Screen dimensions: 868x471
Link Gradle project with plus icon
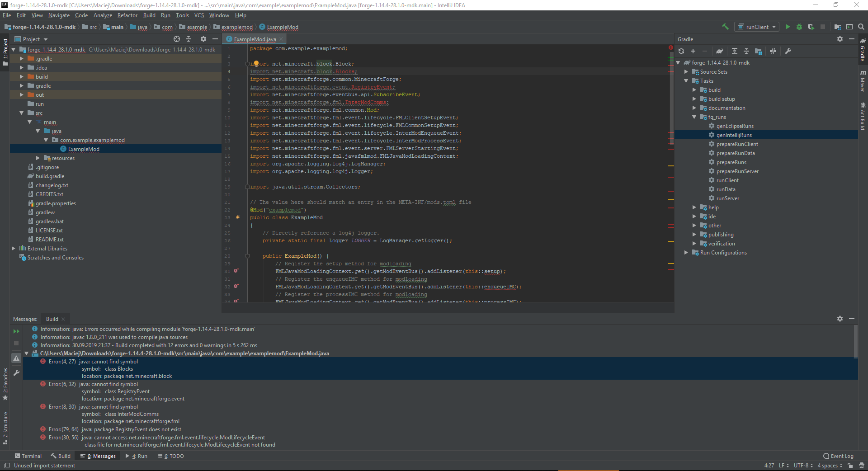click(693, 51)
